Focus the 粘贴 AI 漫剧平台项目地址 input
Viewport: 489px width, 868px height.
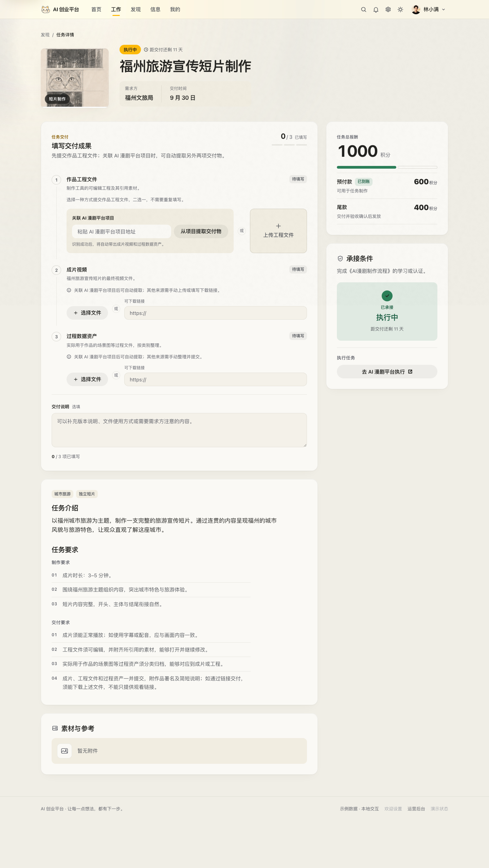(x=122, y=231)
